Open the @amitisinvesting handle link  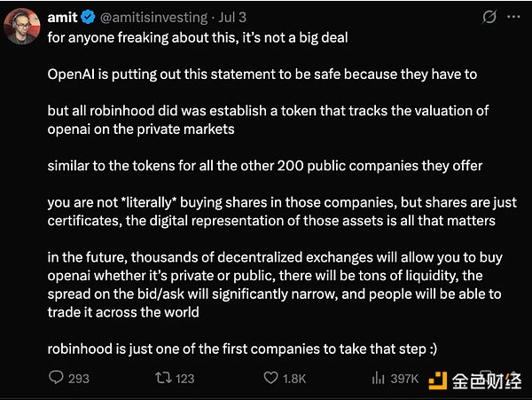click(153, 18)
